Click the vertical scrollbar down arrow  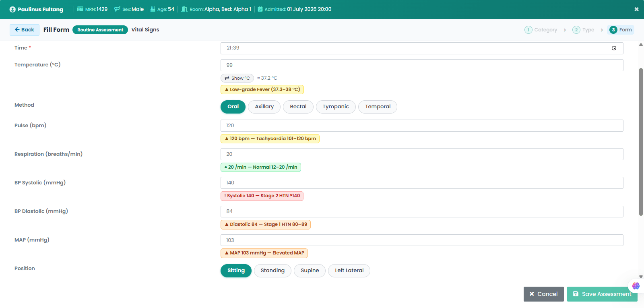click(641, 277)
